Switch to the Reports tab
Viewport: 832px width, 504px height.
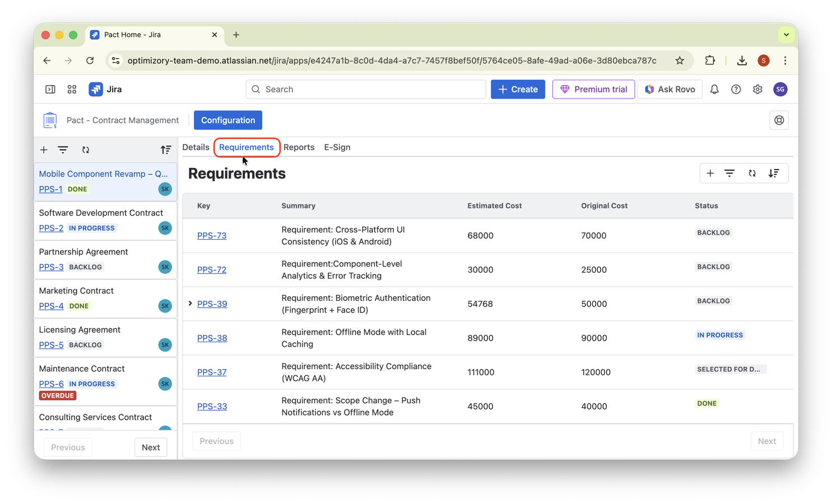pyautogui.click(x=299, y=147)
